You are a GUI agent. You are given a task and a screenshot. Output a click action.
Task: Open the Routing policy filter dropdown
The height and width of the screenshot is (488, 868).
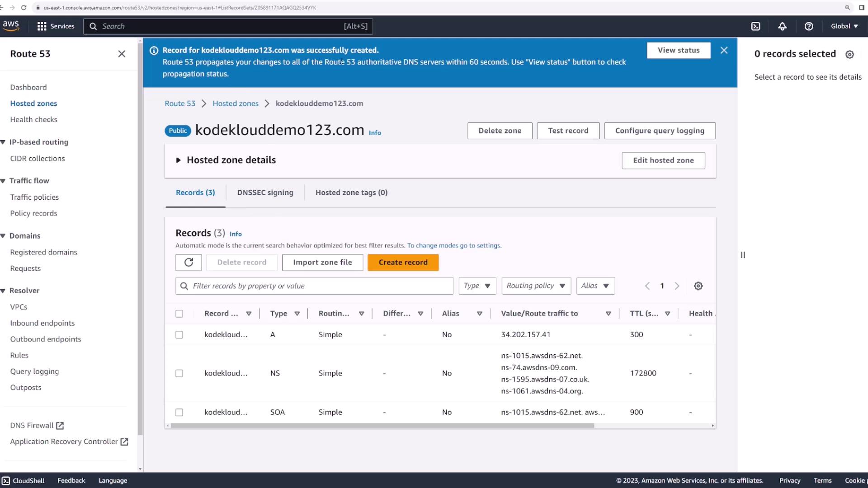(536, 286)
